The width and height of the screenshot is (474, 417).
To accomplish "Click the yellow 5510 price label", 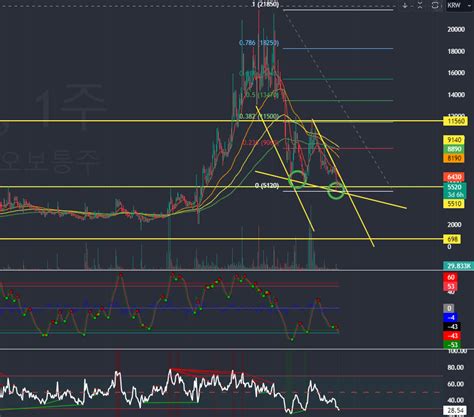I will (x=454, y=204).
